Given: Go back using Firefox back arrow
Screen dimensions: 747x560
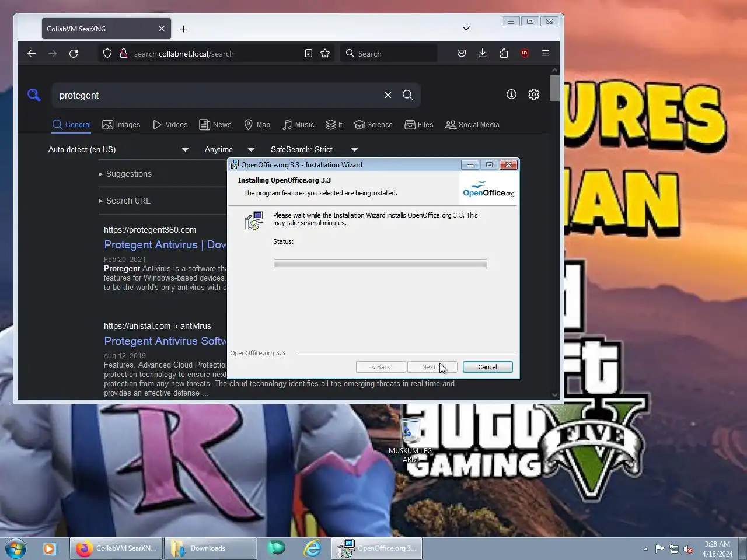Looking at the screenshot, I should 32,53.
